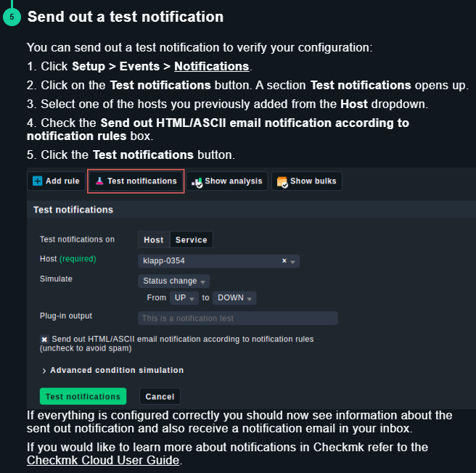Screen dimensions: 476x473
Task: Click the Plug-in output text field
Action: (x=237, y=318)
